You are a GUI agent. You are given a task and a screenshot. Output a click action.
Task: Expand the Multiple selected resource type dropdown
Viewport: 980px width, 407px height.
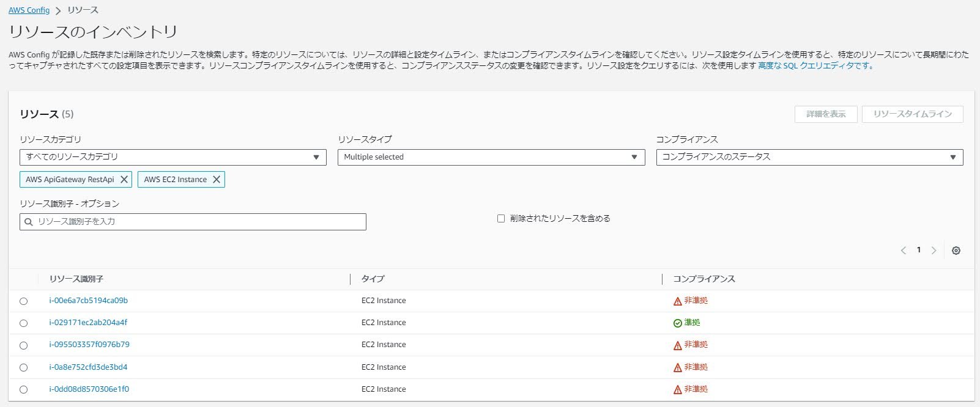(491, 157)
